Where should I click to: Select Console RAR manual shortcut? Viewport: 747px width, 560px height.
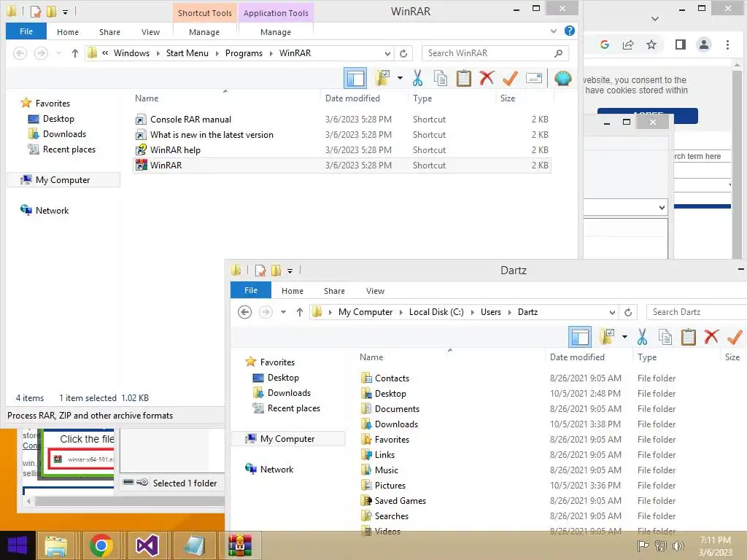190,120
